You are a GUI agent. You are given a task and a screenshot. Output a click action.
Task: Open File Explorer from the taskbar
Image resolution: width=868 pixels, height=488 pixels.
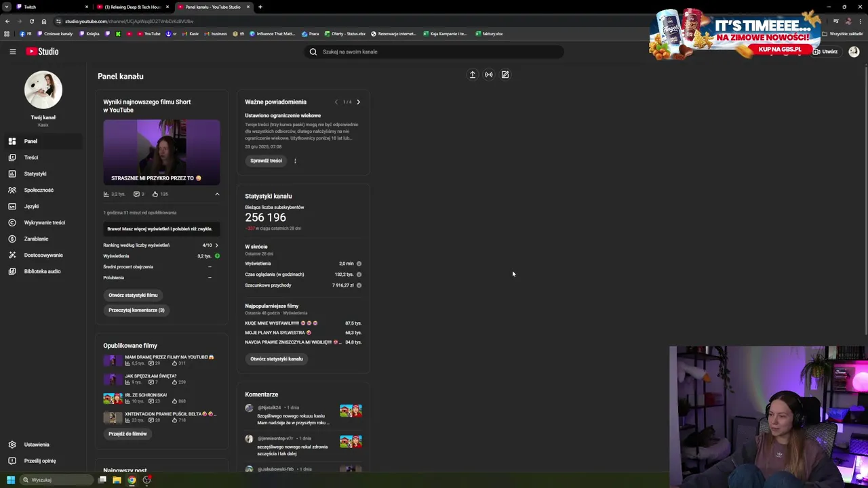tap(117, 480)
